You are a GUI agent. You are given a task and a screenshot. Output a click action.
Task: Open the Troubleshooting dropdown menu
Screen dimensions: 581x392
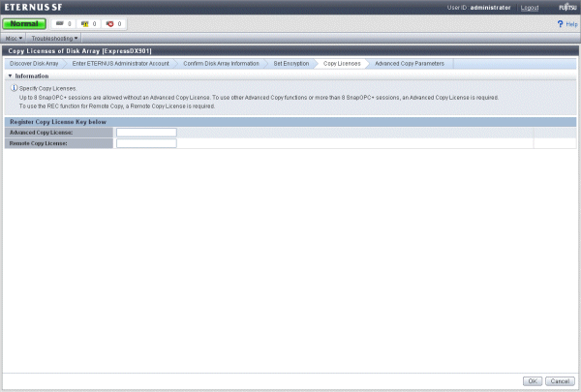pyautogui.click(x=54, y=38)
